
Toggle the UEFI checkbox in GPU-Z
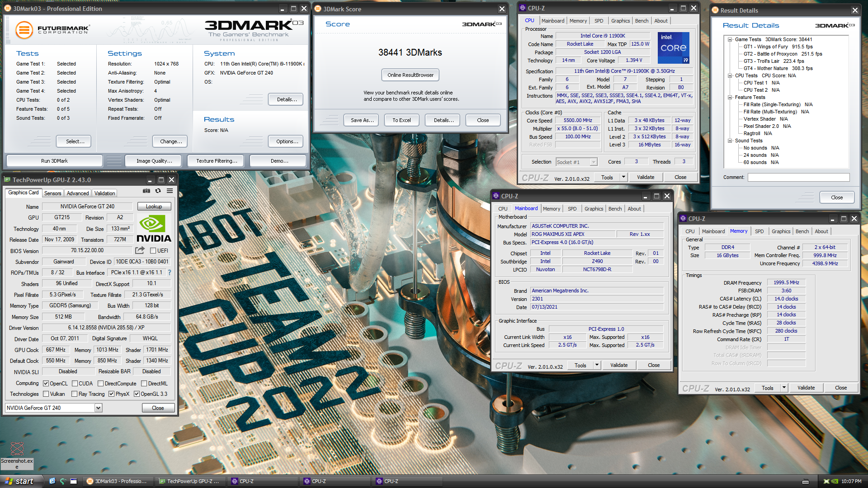[x=153, y=251]
